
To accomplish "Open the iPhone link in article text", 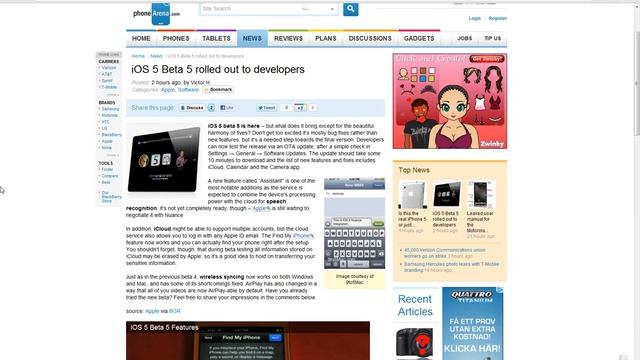I will (x=301, y=236).
